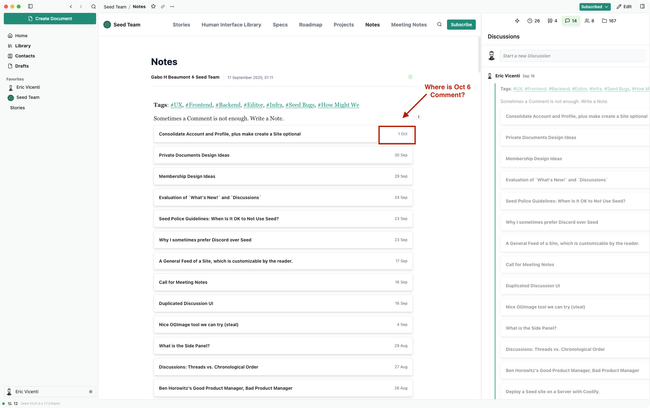
Task: Open the Human Interface Library tab
Action: click(231, 24)
